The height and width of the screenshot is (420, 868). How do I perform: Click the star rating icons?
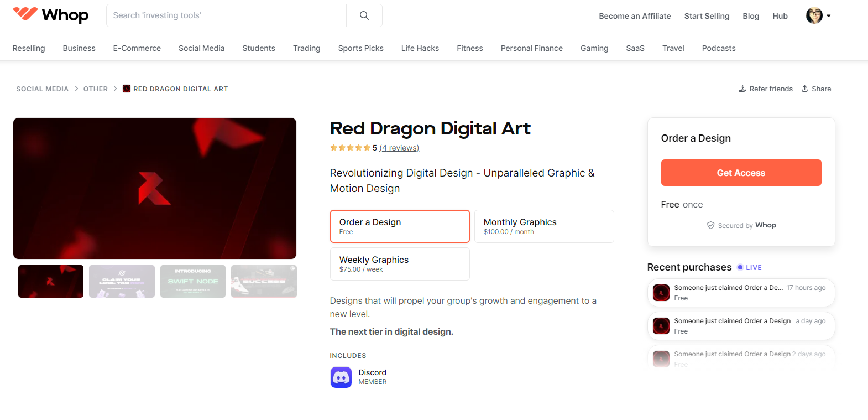pyautogui.click(x=350, y=148)
